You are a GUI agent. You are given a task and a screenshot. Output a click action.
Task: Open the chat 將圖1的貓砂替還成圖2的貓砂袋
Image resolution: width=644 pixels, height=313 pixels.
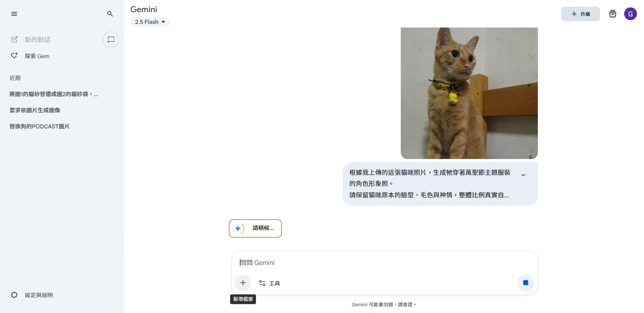click(x=54, y=94)
